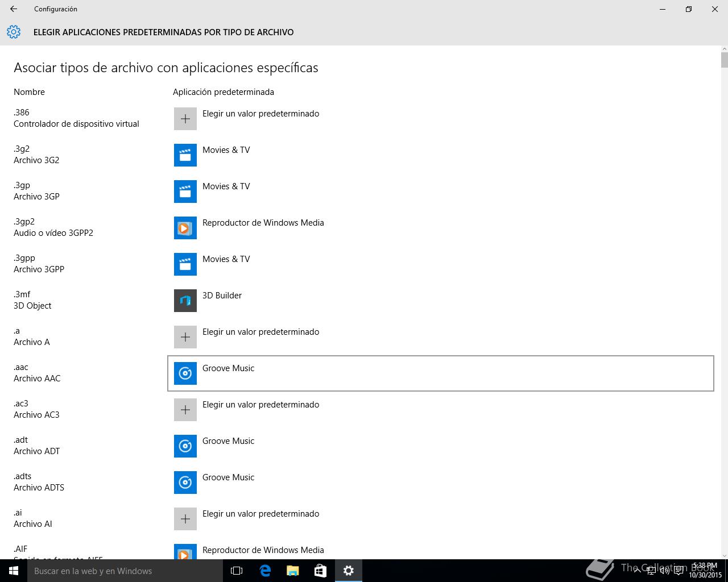Choose a default app for .a files
Image resolution: width=728 pixels, height=582 pixels.
tap(441, 337)
